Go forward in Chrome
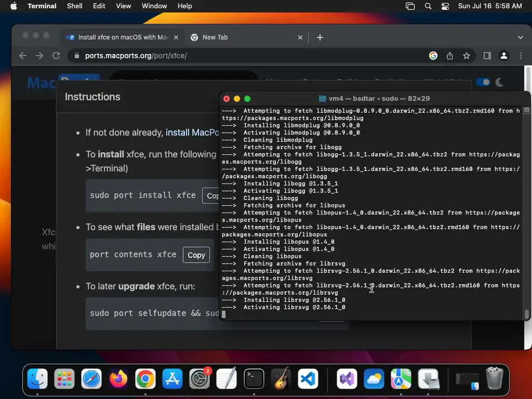Screen dimensions: 532x399 click(39, 56)
